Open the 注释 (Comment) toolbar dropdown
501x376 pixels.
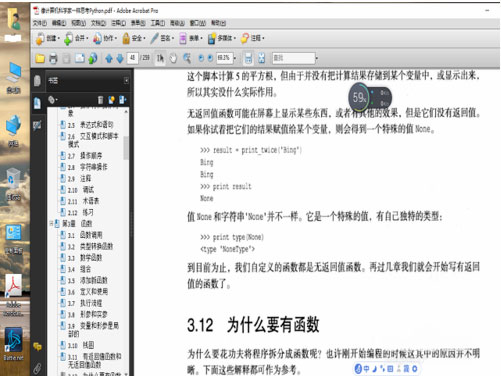point(253,39)
